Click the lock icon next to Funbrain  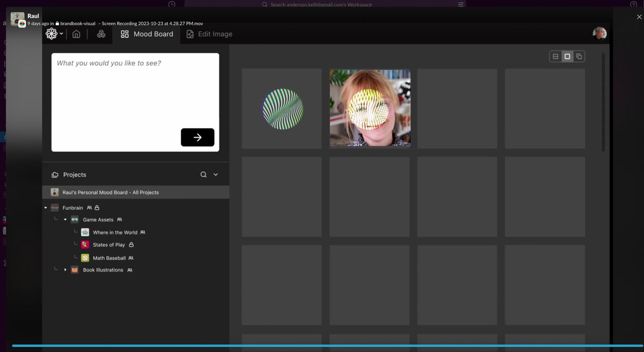97,208
